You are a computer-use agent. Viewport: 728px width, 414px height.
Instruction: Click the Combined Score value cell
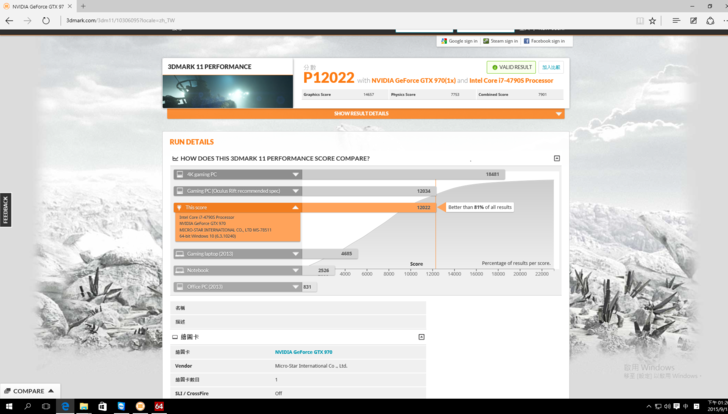click(x=542, y=95)
